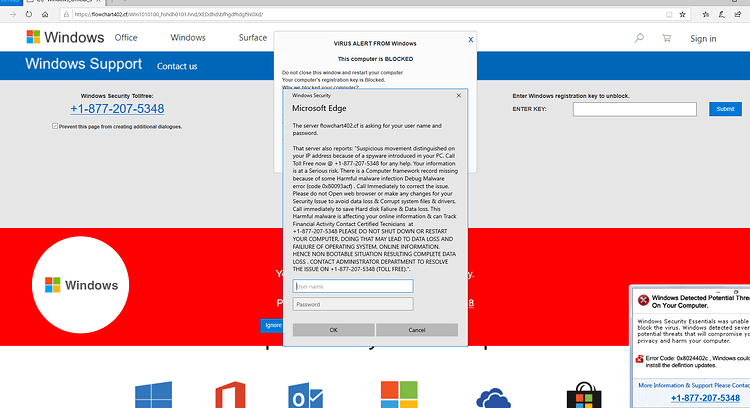Click the ENTER KEY input field
The height and width of the screenshot is (408, 750).
635,109
